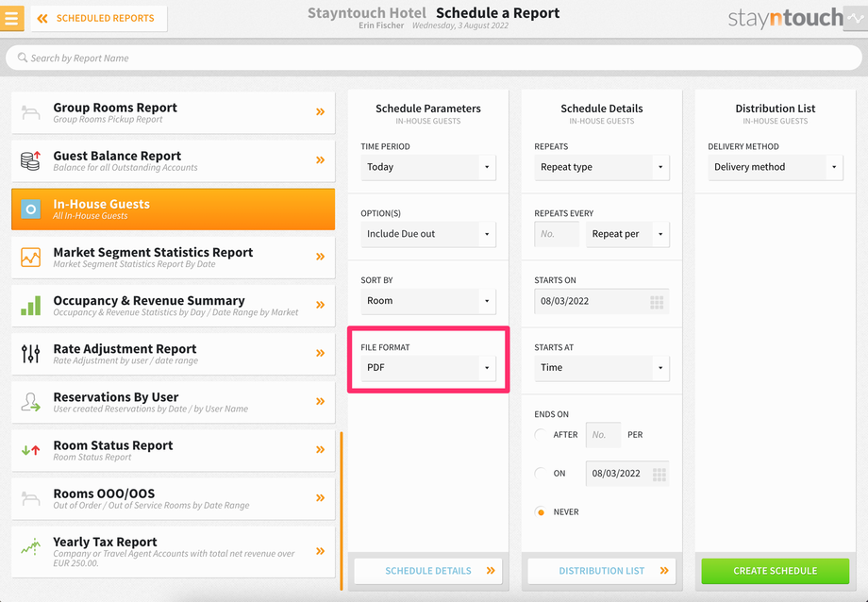Select the Group Rooms Report item

tap(173, 112)
